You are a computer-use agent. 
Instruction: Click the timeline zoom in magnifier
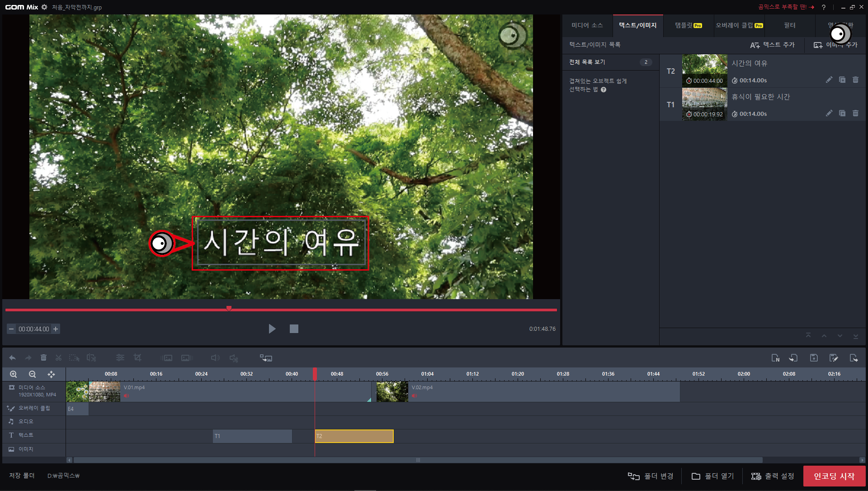coord(14,374)
